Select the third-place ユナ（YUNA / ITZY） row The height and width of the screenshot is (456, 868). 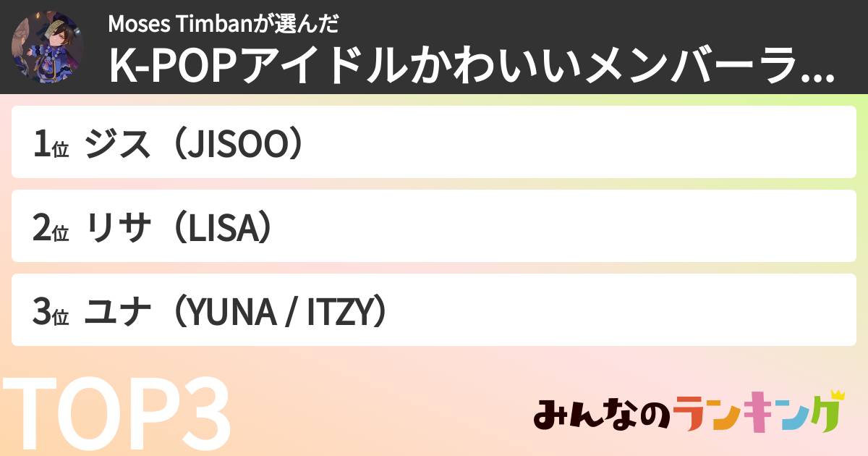434,310
